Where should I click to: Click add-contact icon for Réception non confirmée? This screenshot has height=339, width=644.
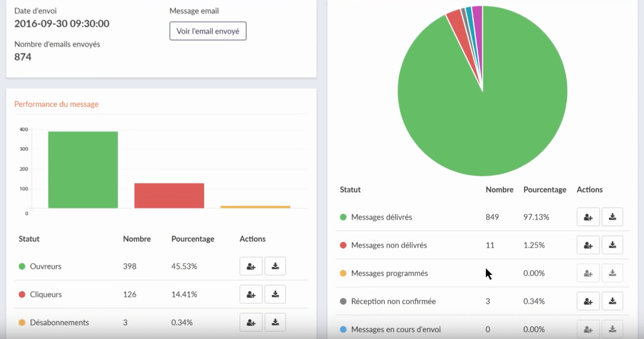pos(588,301)
